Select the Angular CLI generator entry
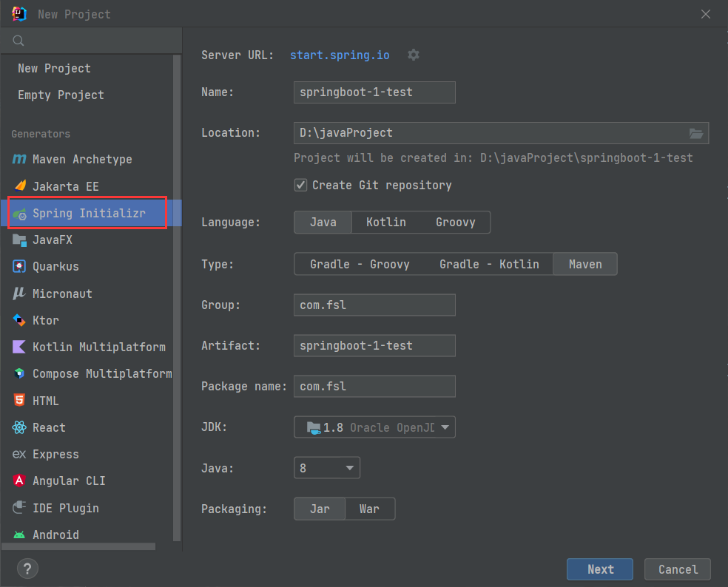The height and width of the screenshot is (587, 728). pos(87,481)
